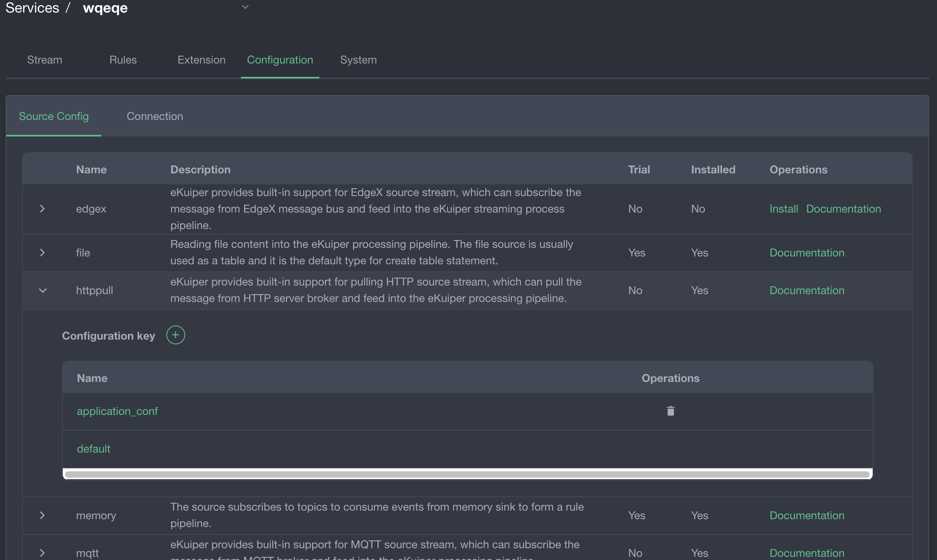Open the Extension tab
The height and width of the screenshot is (560, 937).
(202, 60)
